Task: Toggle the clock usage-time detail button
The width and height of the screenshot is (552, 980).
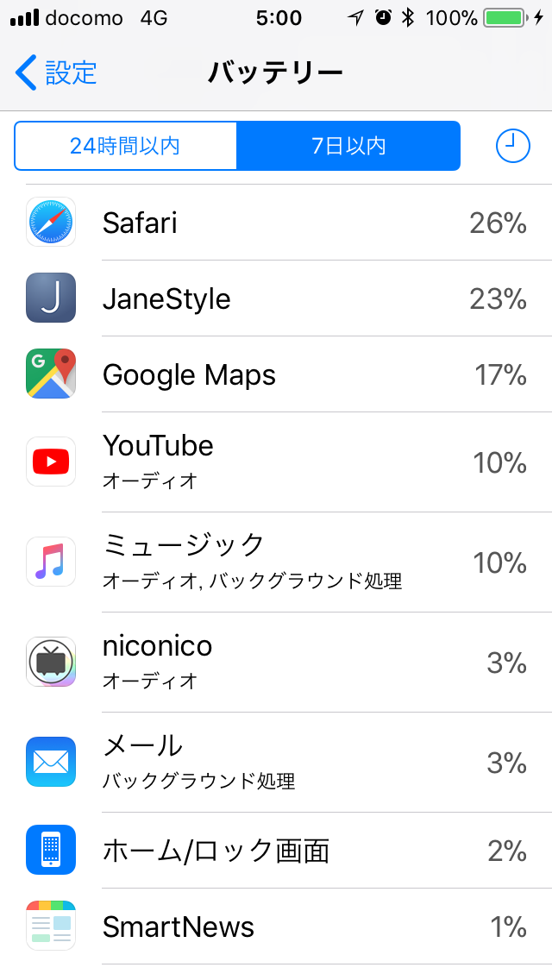Action: [512, 147]
